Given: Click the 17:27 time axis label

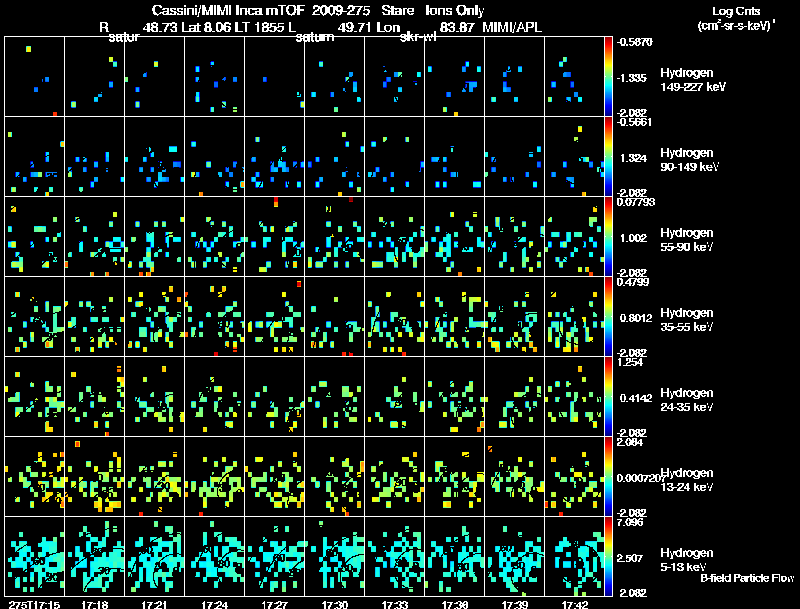Looking at the screenshot, I should [x=274, y=605].
